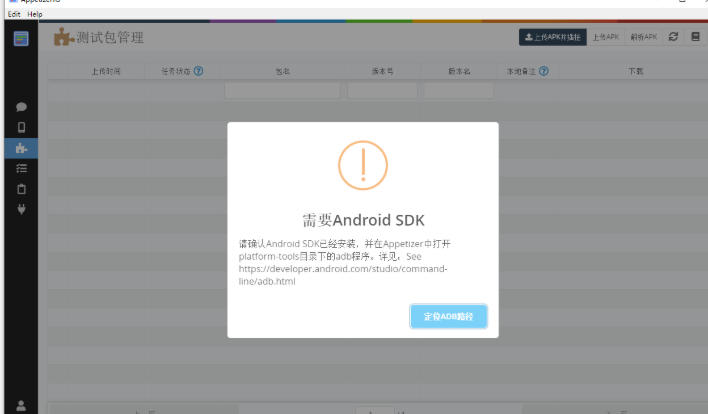Click the locate ADB path button
Screen dimensions: 708x414
[448, 316]
